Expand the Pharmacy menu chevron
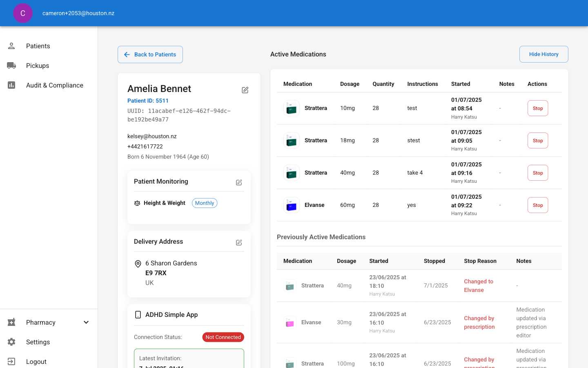The height and width of the screenshot is (368, 588). click(86, 322)
